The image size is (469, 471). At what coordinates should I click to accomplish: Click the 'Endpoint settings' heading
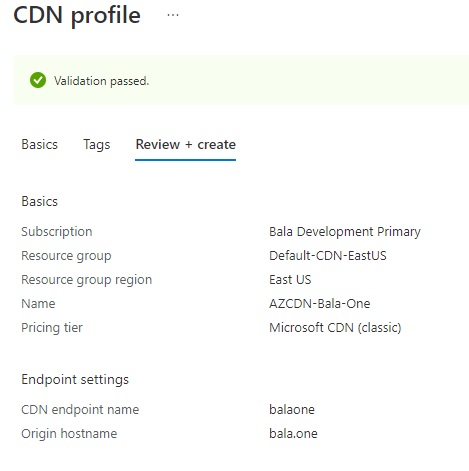(x=75, y=380)
